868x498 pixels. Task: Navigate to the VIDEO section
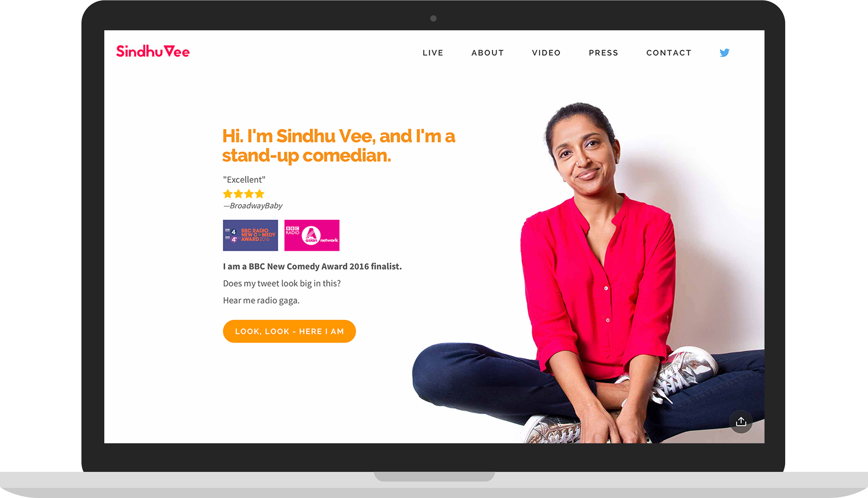(546, 53)
